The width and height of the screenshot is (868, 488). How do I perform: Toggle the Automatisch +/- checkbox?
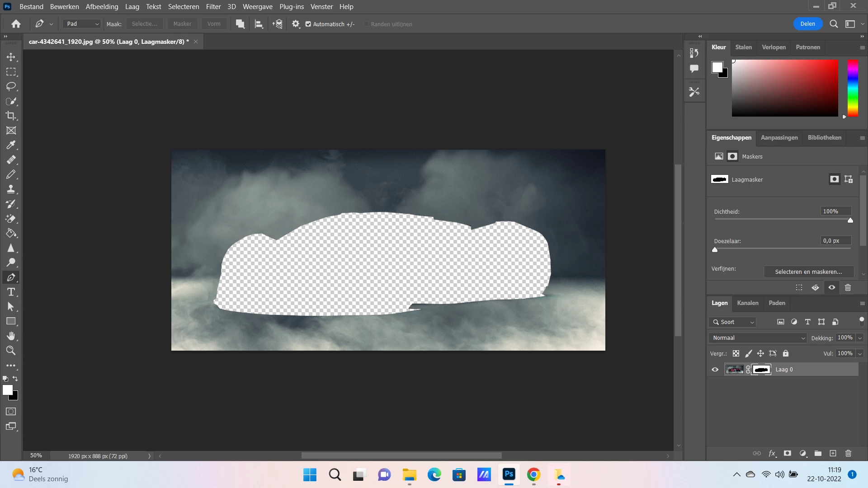(308, 24)
